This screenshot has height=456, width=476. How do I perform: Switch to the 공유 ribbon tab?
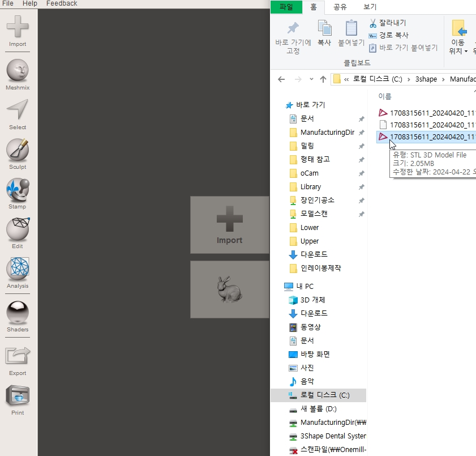tap(340, 7)
